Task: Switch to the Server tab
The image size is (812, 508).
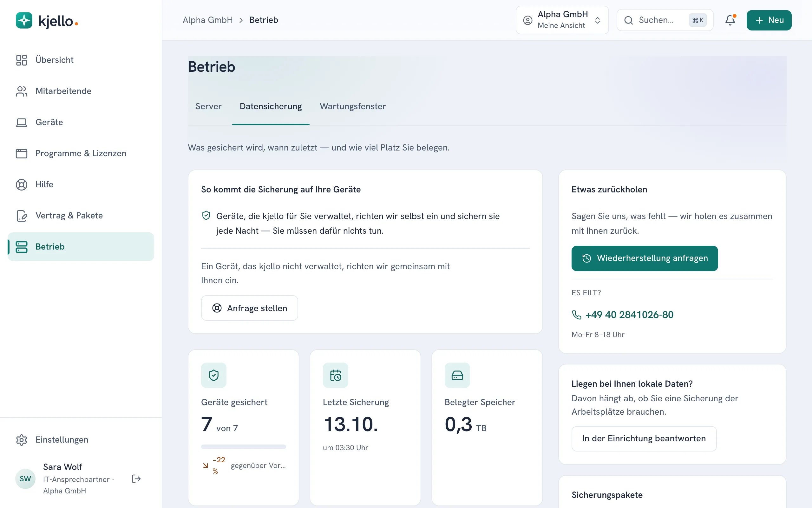Action: (x=208, y=106)
